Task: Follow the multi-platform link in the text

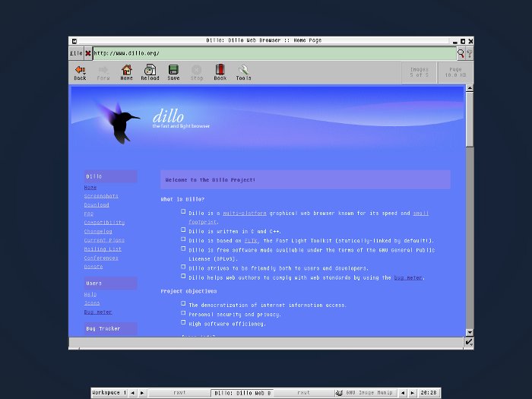Action: [245, 214]
